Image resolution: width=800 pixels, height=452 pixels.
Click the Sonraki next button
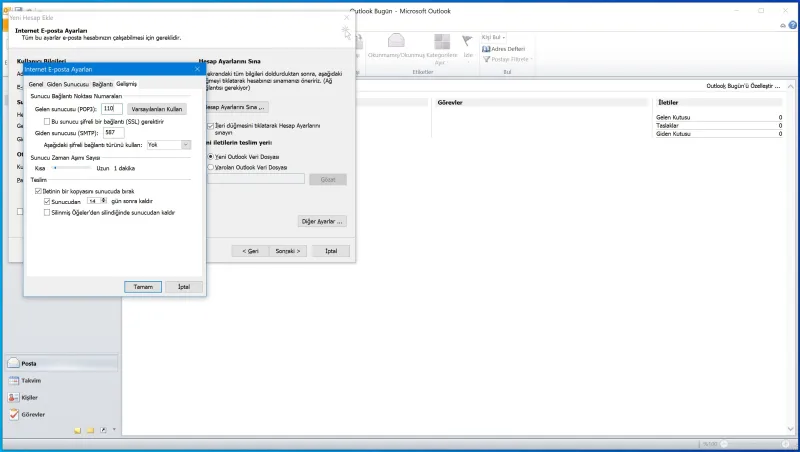[x=288, y=251]
